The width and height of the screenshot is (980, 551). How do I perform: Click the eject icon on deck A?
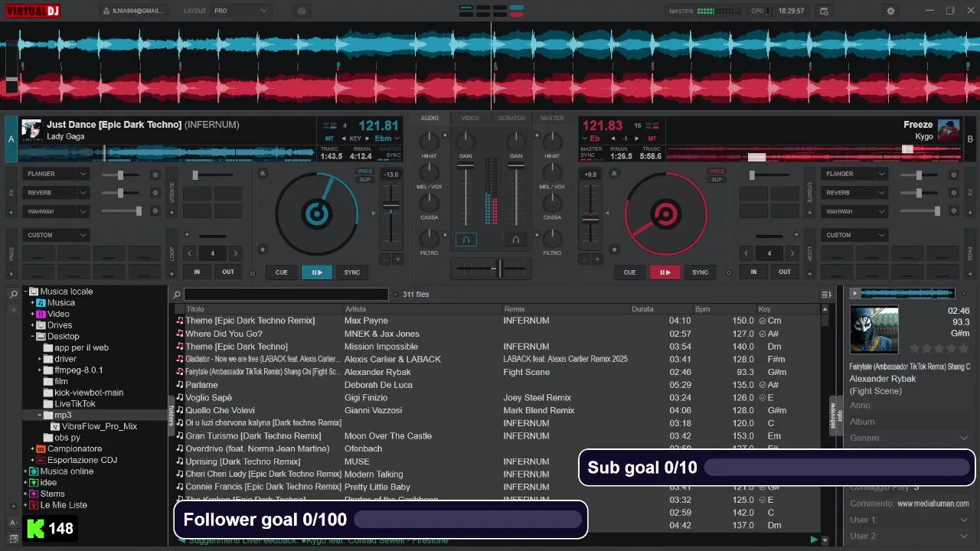263,174
